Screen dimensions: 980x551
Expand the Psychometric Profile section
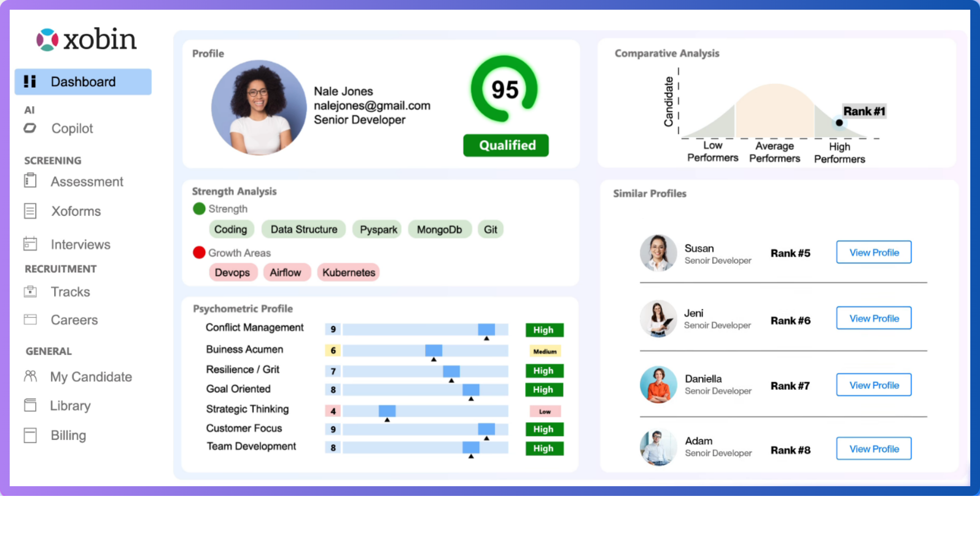pyautogui.click(x=243, y=308)
